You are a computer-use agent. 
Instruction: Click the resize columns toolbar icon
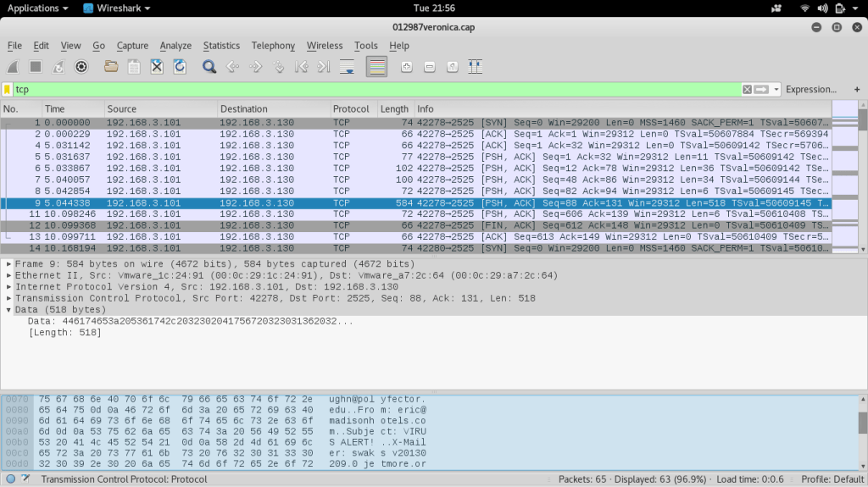tap(475, 67)
